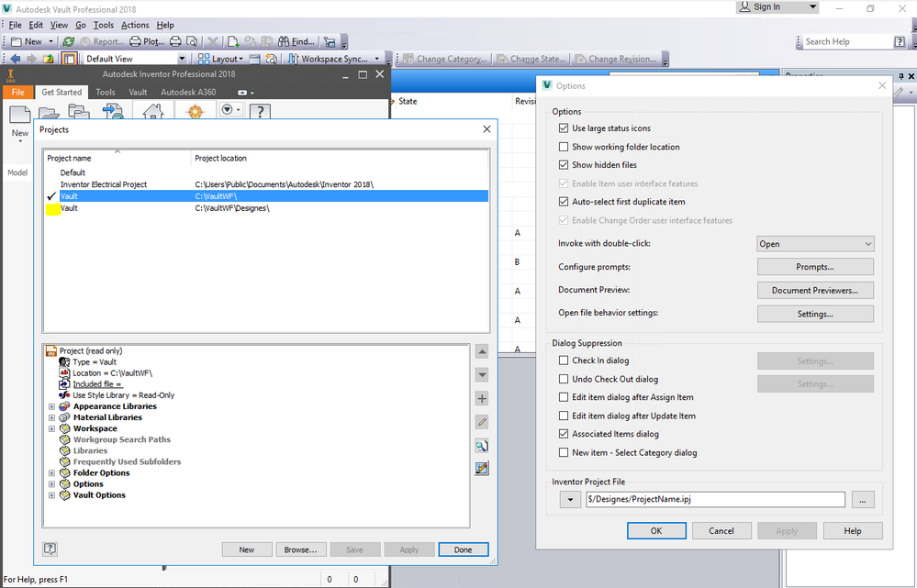Open the Tools menu in Vault menu bar
This screenshot has height=588, width=917.
[x=104, y=25]
